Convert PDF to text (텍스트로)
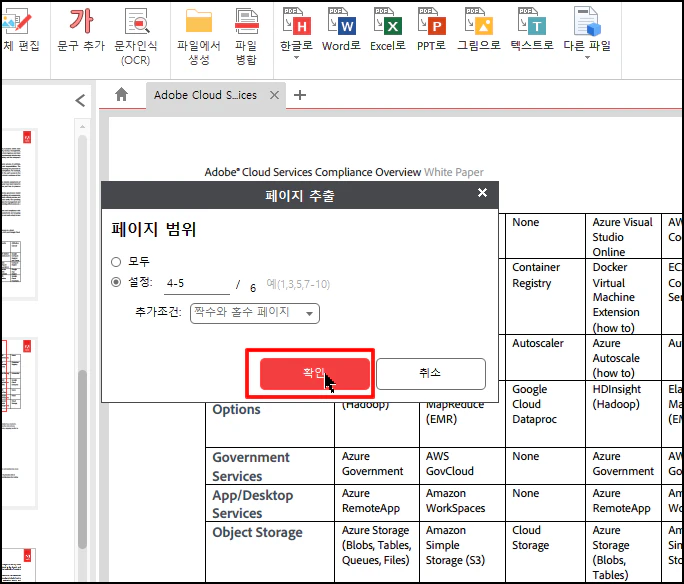 click(532, 31)
